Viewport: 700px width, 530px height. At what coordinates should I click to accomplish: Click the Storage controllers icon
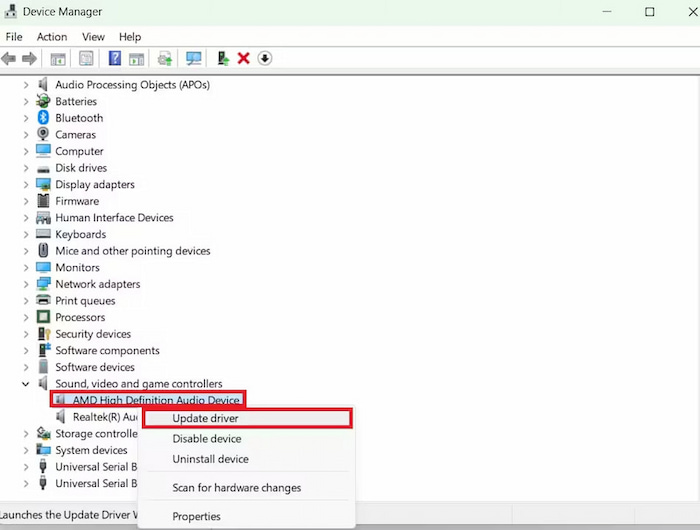[x=43, y=434]
